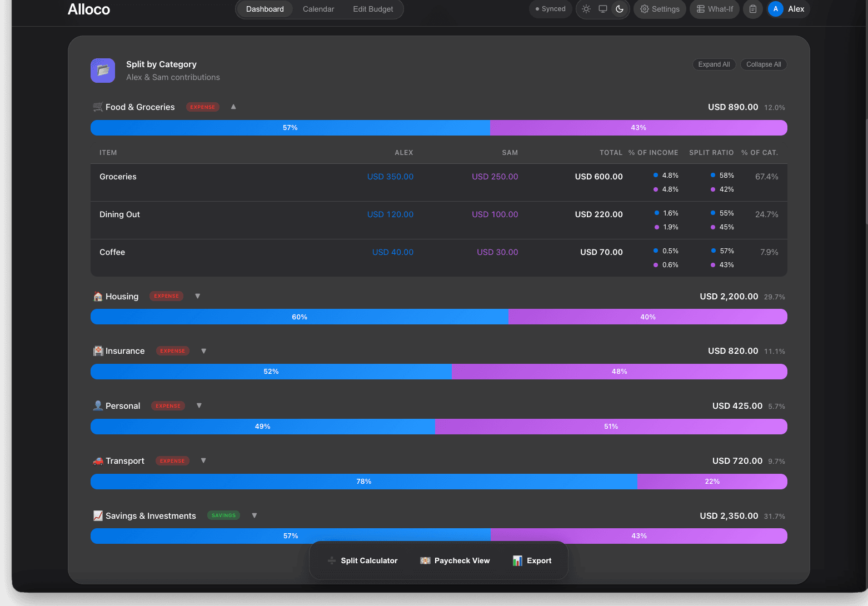
Task: Expand the Housing category
Action: (x=197, y=296)
